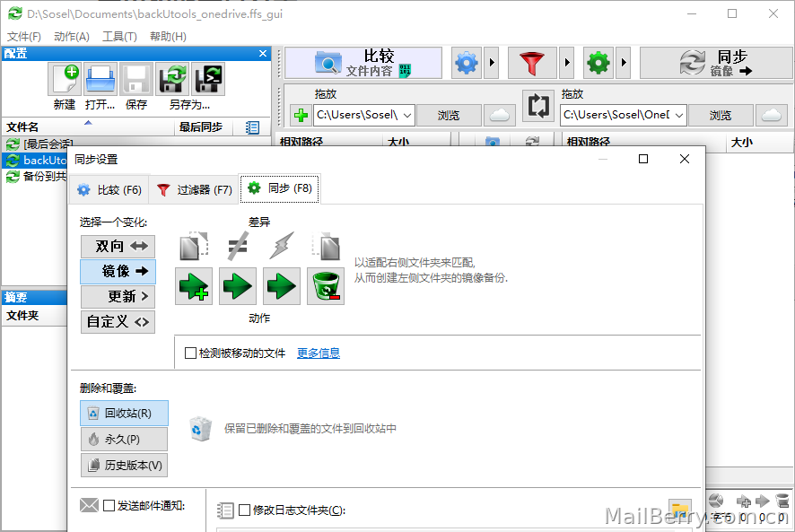Select 自定义 custom variant

click(118, 321)
